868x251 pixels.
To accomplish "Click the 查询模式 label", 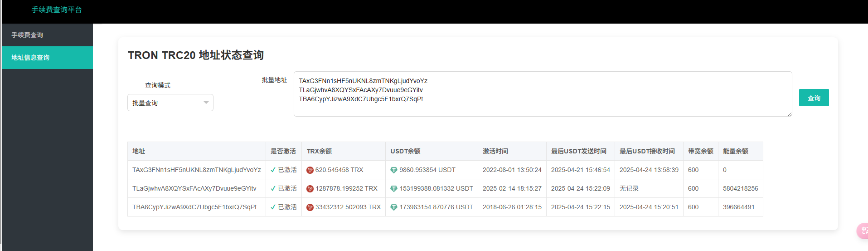I will 158,85.
